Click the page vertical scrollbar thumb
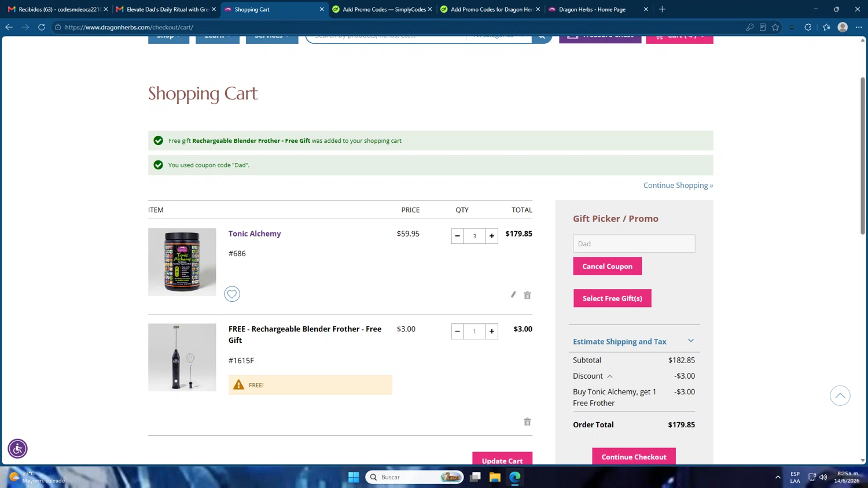The width and height of the screenshot is (868, 488). [862, 156]
